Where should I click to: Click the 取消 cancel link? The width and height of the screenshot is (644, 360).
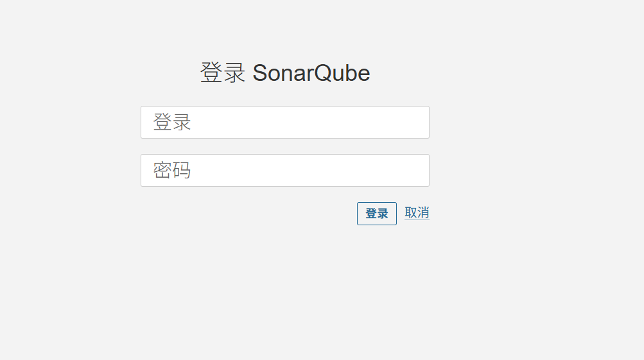click(417, 213)
